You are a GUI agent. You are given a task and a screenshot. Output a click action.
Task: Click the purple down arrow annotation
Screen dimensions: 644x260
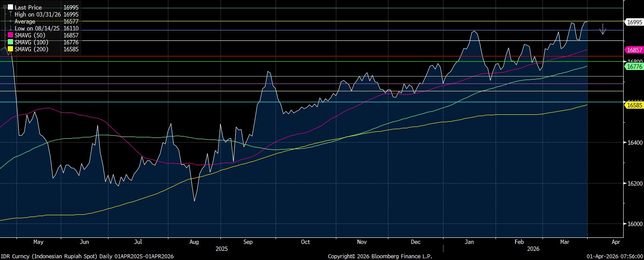tap(602, 30)
